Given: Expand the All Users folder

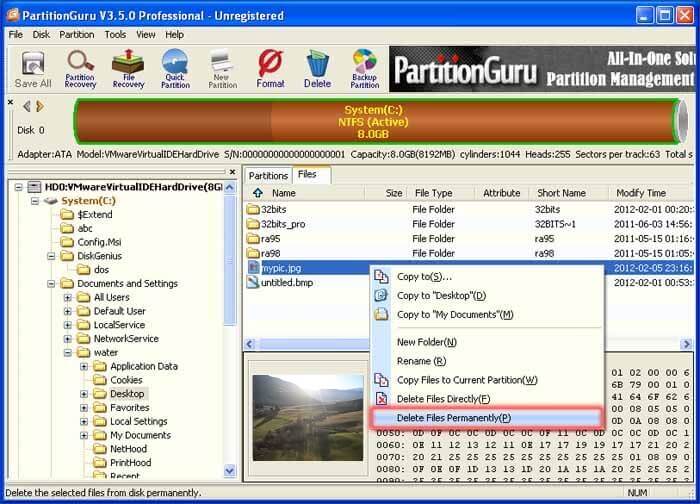Looking at the screenshot, I should click(x=68, y=297).
